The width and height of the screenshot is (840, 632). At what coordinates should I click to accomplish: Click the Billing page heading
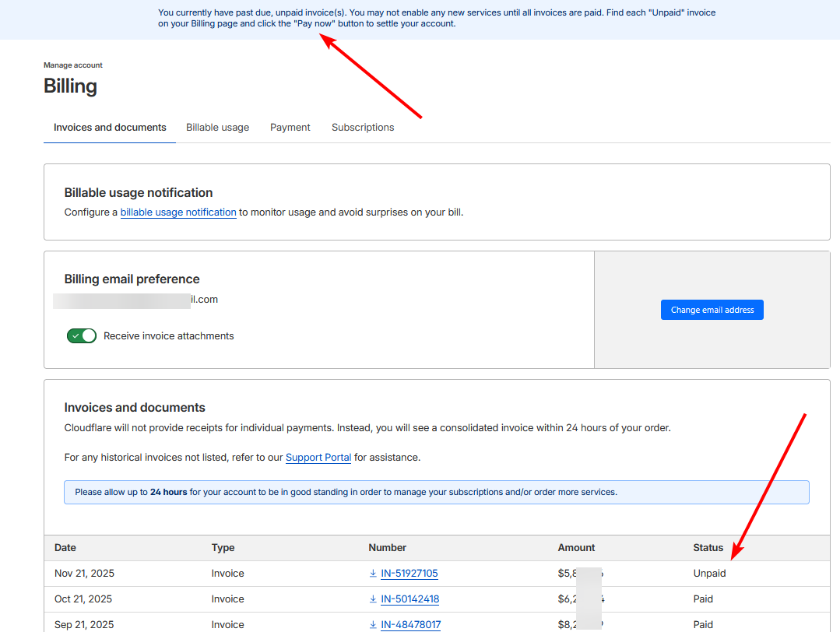click(x=70, y=86)
